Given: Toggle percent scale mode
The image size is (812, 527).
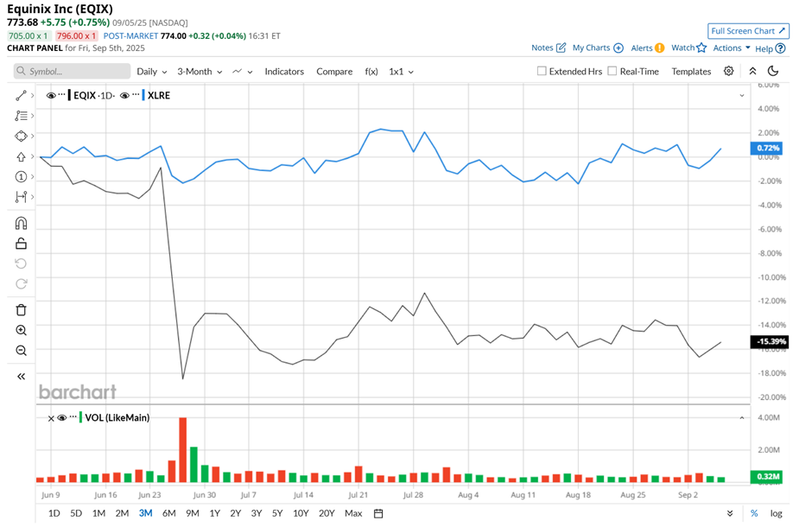Looking at the screenshot, I should click(x=754, y=513).
